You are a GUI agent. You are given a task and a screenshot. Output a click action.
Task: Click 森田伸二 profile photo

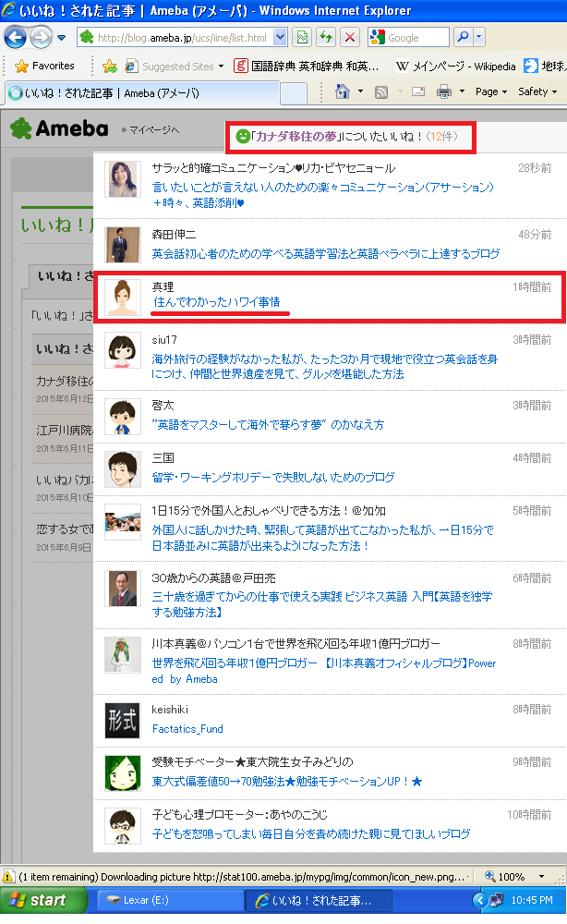123,245
